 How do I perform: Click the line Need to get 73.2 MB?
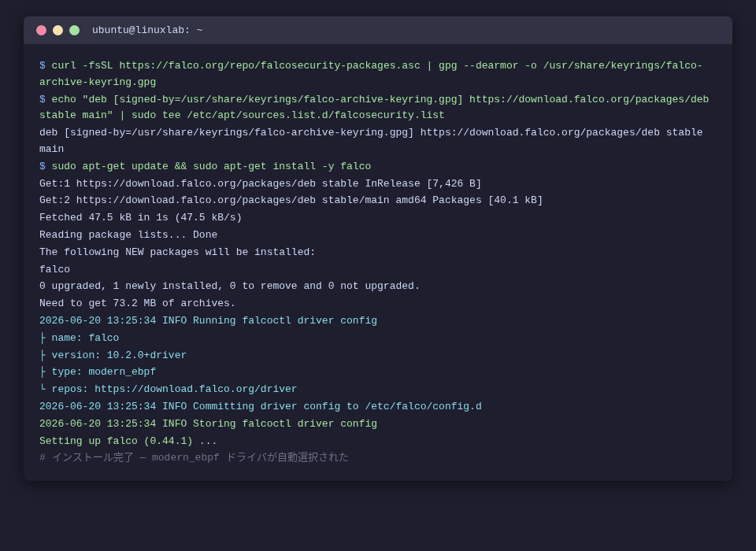(x=137, y=303)
